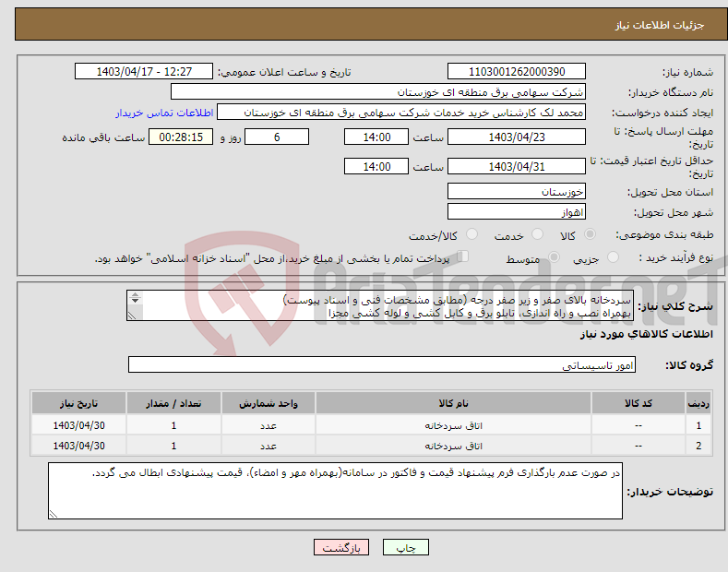Click the بازگشت (back) button
Image resolution: width=728 pixels, height=572 pixels.
tap(341, 547)
